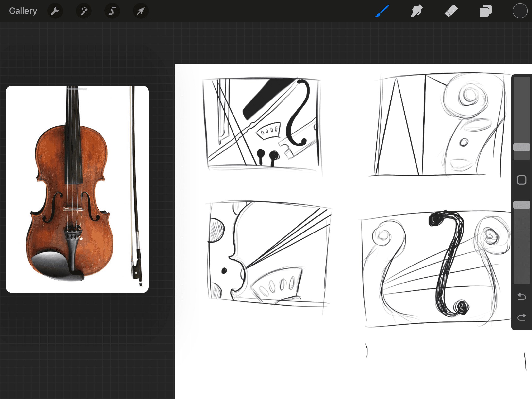Viewport: 532px width, 399px height.
Task: Activate the Selection tool
Action: coord(112,11)
